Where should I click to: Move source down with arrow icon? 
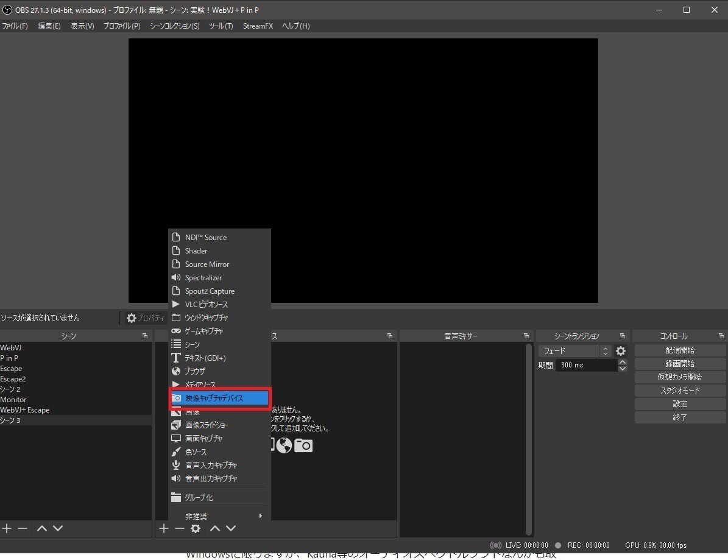click(231, 528)
